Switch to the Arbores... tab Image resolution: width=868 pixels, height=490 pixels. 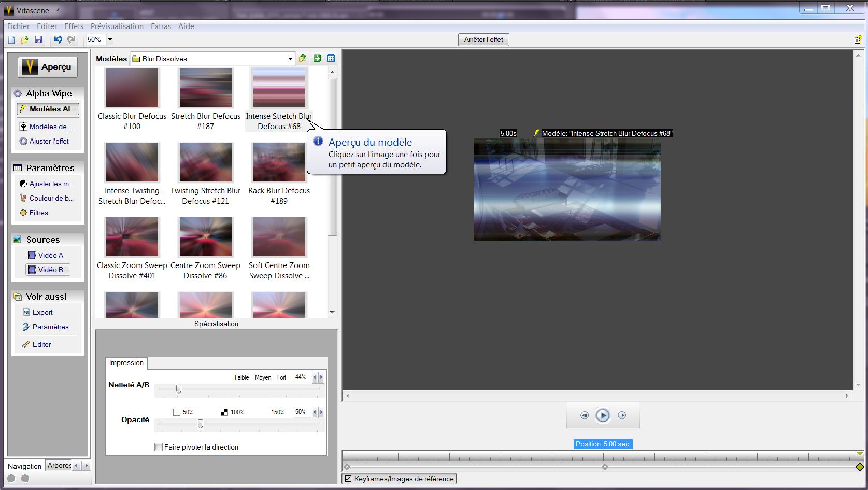[x=59, y=466]
